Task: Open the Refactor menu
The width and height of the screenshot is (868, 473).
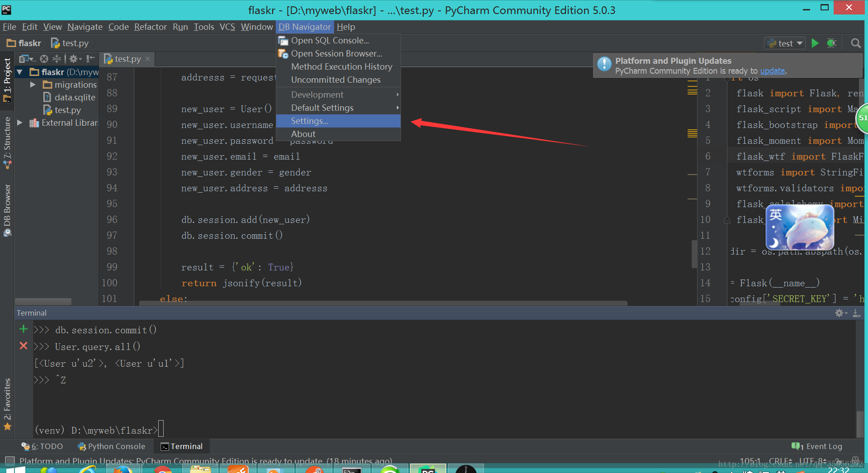Action: click(x=150, y=27)
